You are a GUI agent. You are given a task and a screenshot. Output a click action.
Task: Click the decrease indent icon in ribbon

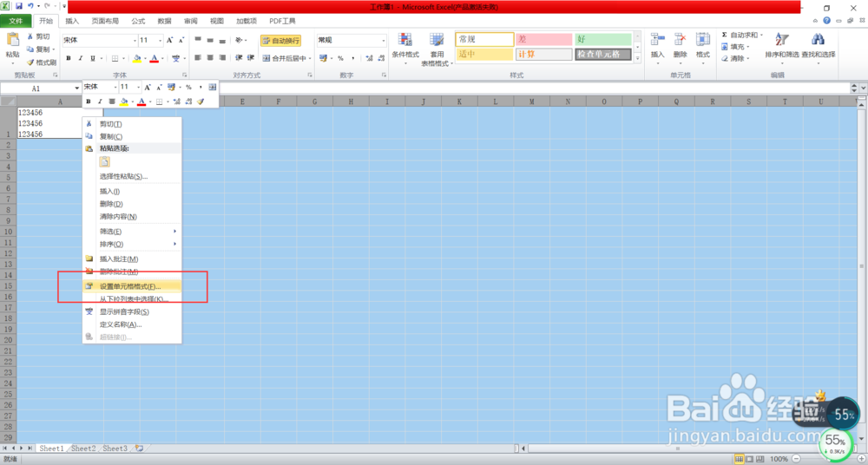pyautogui.click(x=239, y=58)
